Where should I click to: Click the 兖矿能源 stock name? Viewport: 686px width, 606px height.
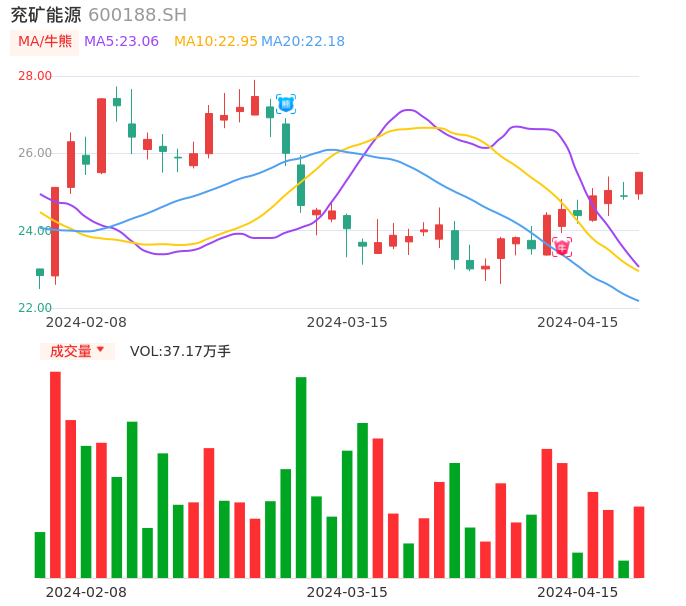[x=45, y=15]
